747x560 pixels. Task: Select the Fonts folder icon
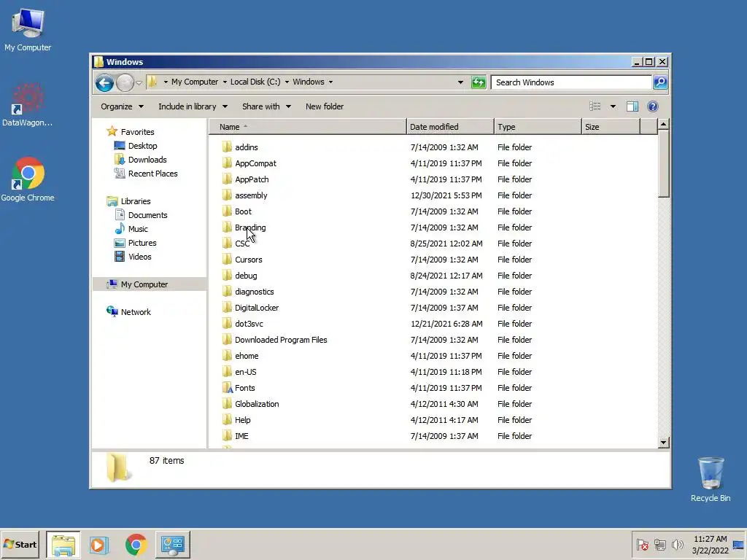[x=228, y=388]
